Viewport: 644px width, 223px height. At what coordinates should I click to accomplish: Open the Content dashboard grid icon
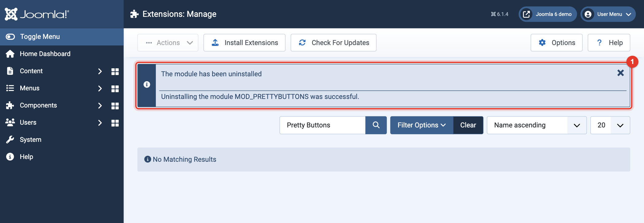(x=115, y=71)
